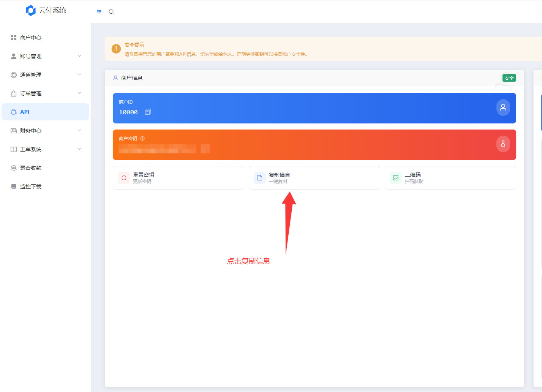The height and width of the screenshot is (392, 542).
Task: Click the 二维码 scan button
Action: pos(450,178)
